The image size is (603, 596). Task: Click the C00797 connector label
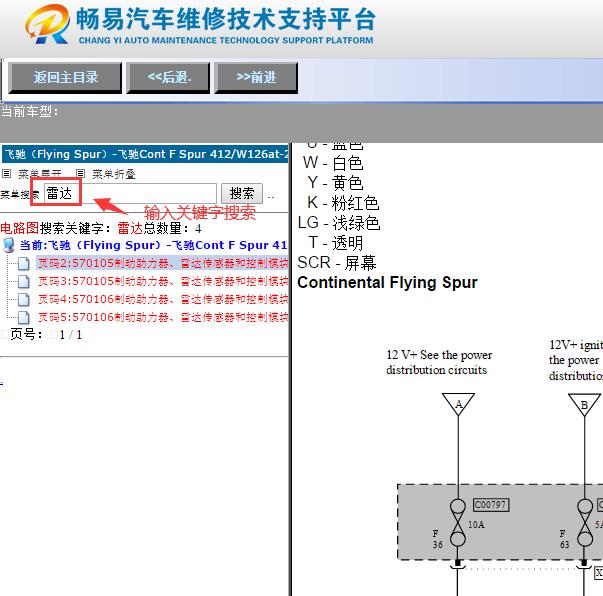pyautogui.click(x=491, y=504)
